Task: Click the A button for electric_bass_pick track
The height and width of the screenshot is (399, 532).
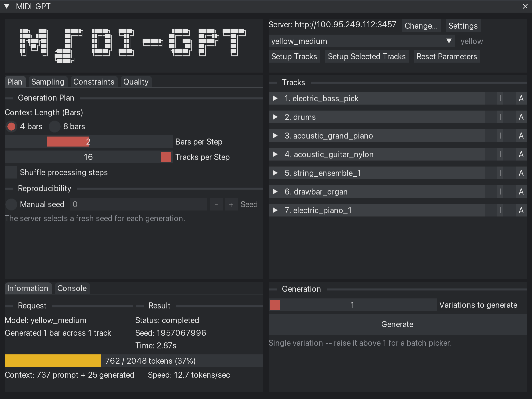Action: click(521, 98)
